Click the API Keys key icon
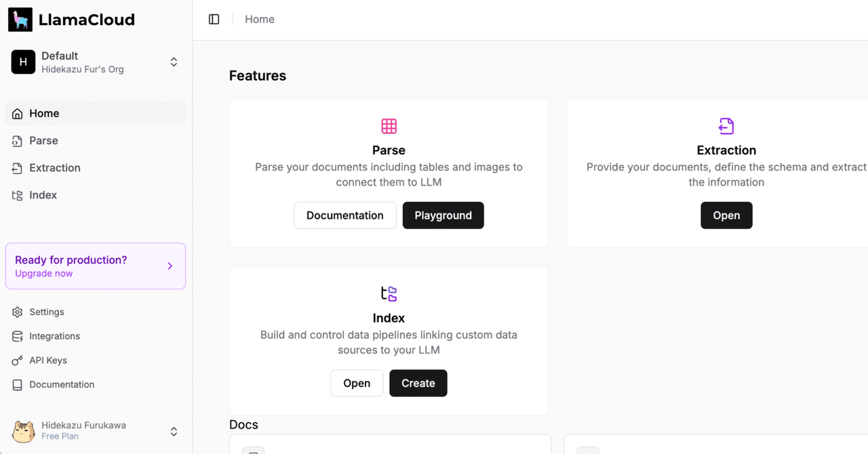Viewport: 868px width, 454px height. click(x=18, y=360)
